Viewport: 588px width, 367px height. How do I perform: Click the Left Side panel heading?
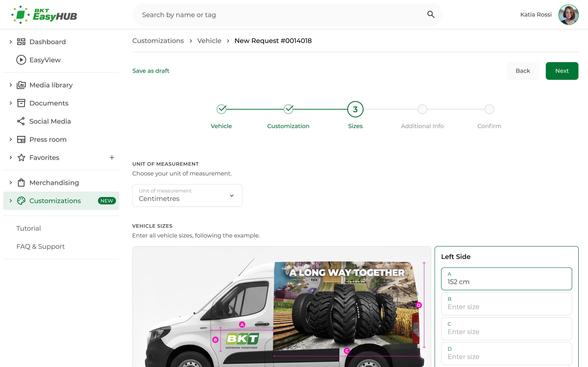click(456, 257)
